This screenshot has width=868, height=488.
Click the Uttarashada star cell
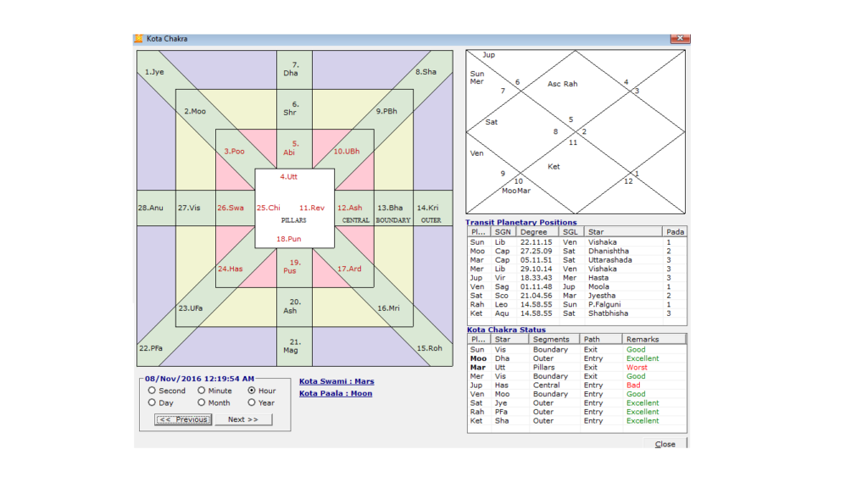click(x=610, y=260)
